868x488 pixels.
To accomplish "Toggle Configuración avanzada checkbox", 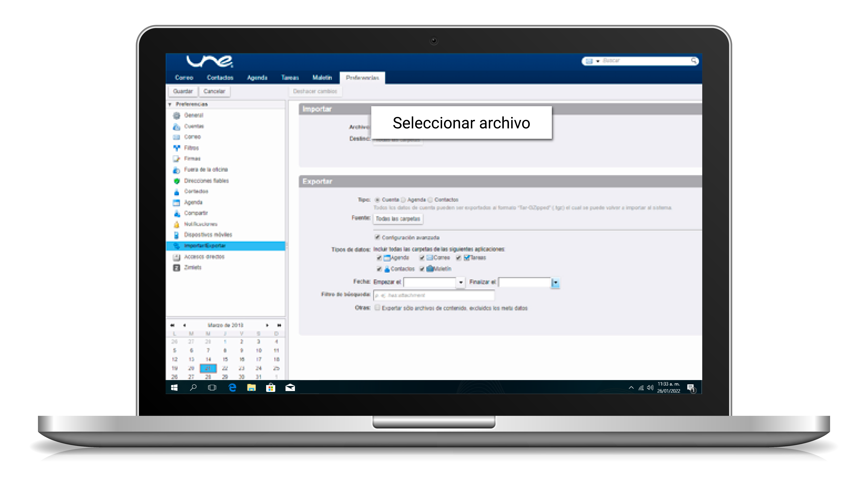I will point(377,237).
